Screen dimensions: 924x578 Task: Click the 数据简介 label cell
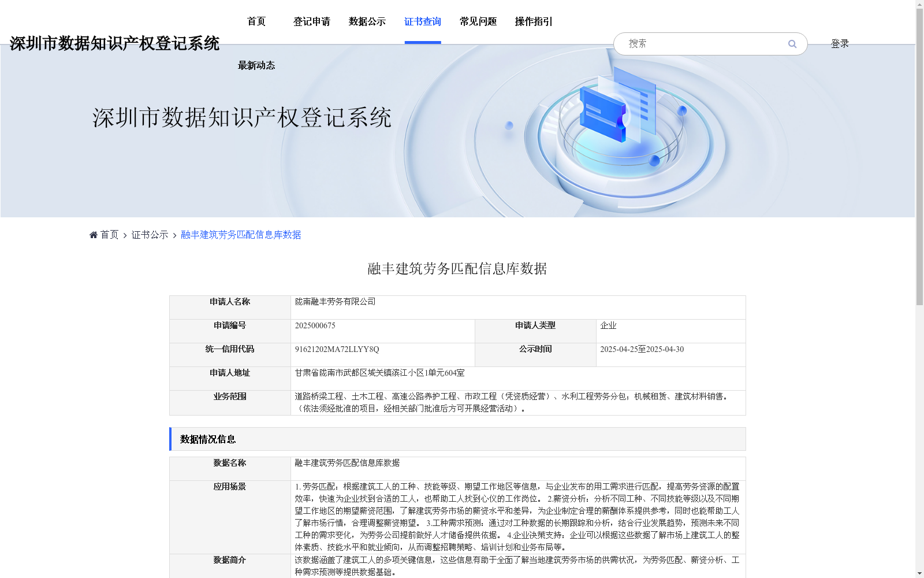point(230,566)
